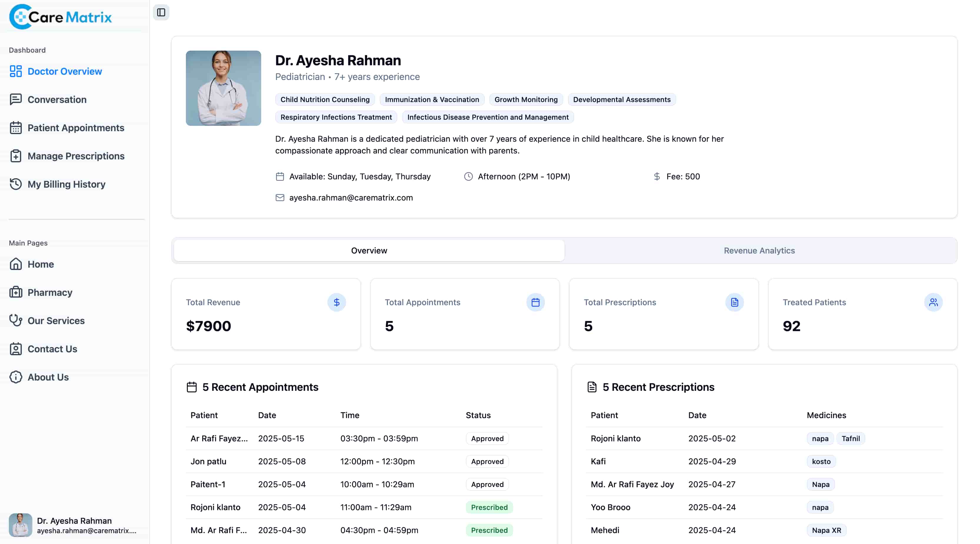Screen dimensions: 980x544
Task: Click the About Us info icon
Action: [x=16, y=377]
